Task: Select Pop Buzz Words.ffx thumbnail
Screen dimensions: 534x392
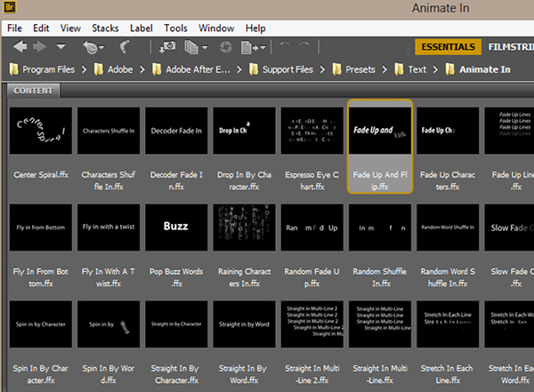Action: coord(176,228)
